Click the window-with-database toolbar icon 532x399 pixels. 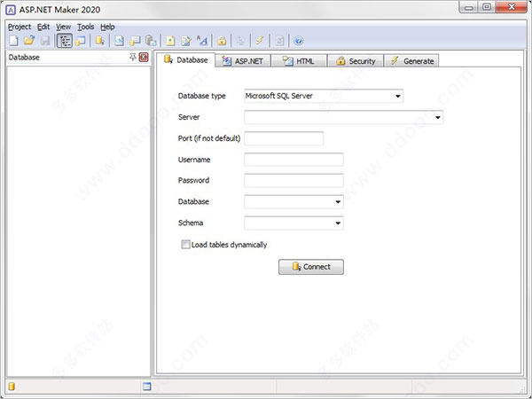click(81, 41)
